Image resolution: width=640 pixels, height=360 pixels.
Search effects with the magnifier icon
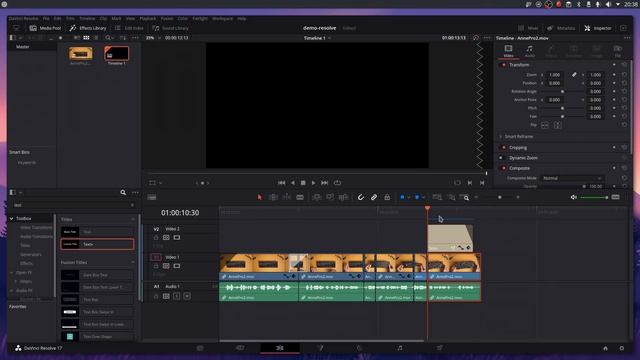point(123,192)
